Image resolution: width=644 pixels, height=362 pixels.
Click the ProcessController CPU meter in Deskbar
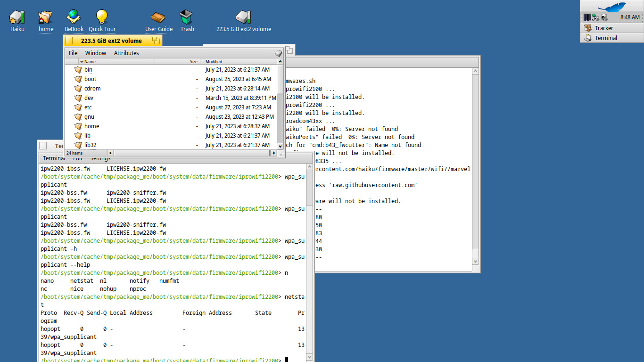pyautogui.click(x=587, y=17)
